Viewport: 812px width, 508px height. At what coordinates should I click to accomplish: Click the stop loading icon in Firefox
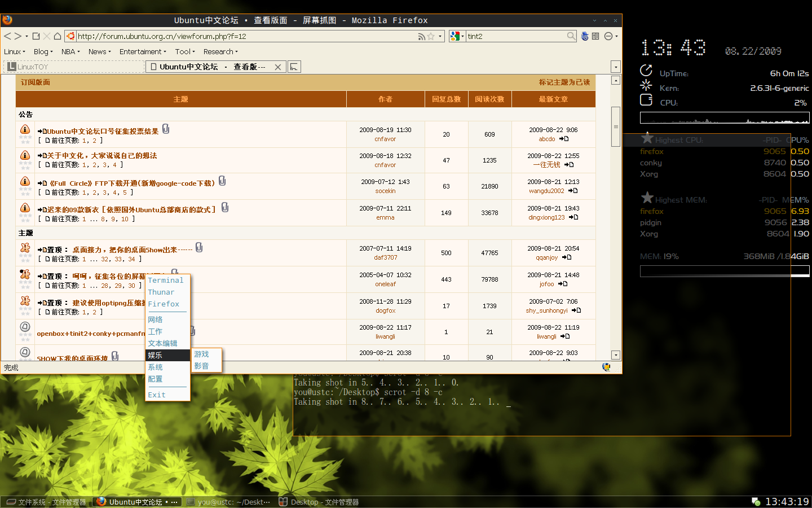click(47, 36)
